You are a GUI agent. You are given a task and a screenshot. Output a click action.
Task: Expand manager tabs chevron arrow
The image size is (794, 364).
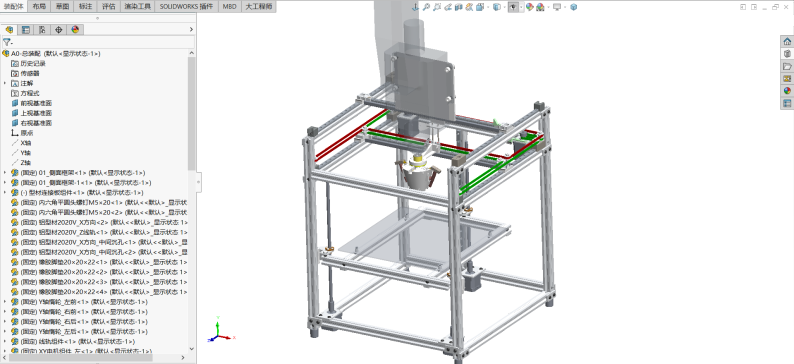(191, 29)
